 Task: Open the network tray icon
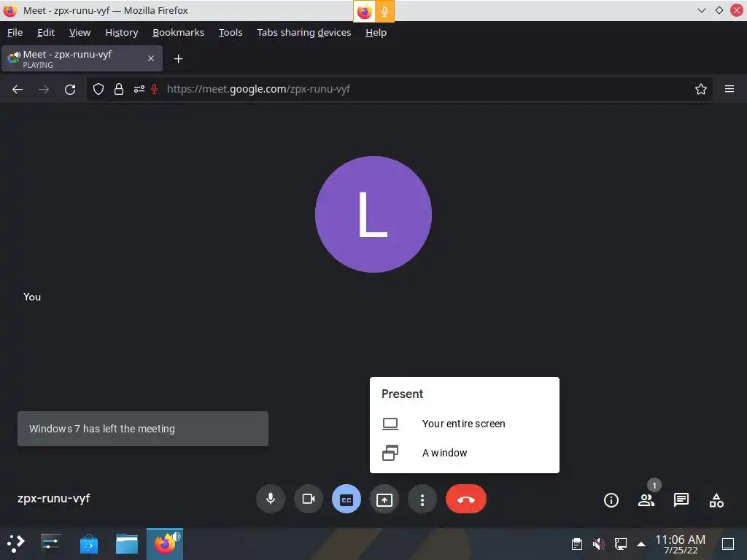620,544
